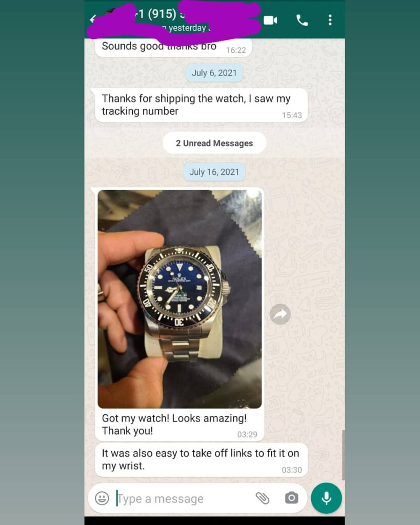Open the camera from message bar
This screenshot has width=420, height=525.
tap(291, 498)
